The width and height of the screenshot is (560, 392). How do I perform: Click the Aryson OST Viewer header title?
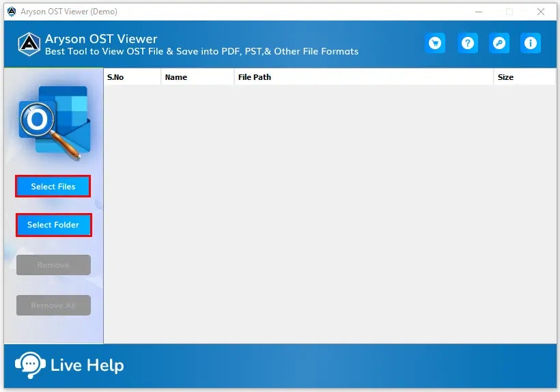coord(101,38)
